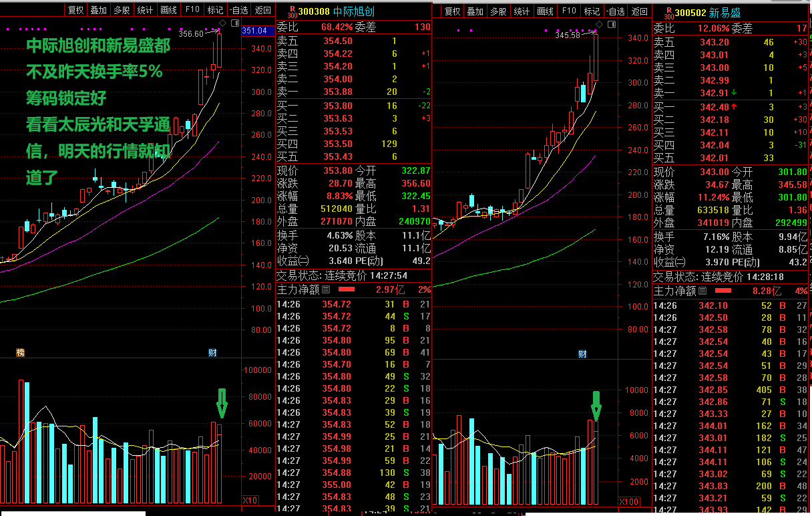Click 卖一 row priced 342.91
Viewport: 812px width, 516px height.
click(731, 93)
